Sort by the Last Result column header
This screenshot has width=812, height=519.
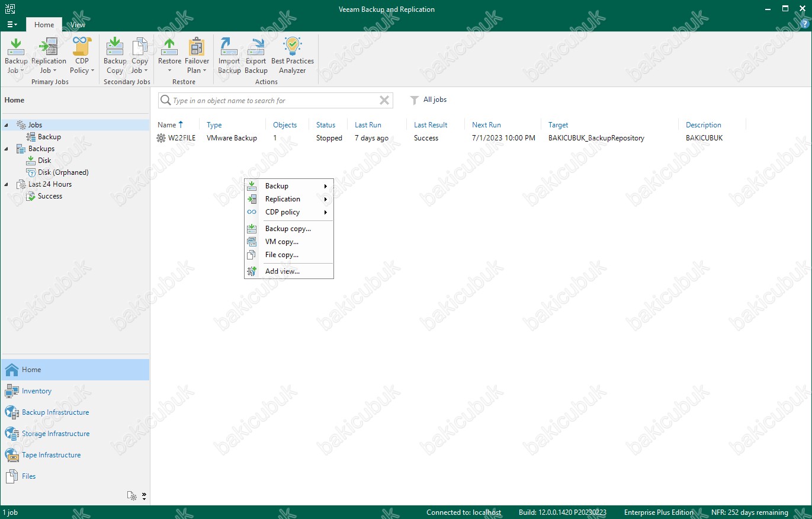(431, 125)
